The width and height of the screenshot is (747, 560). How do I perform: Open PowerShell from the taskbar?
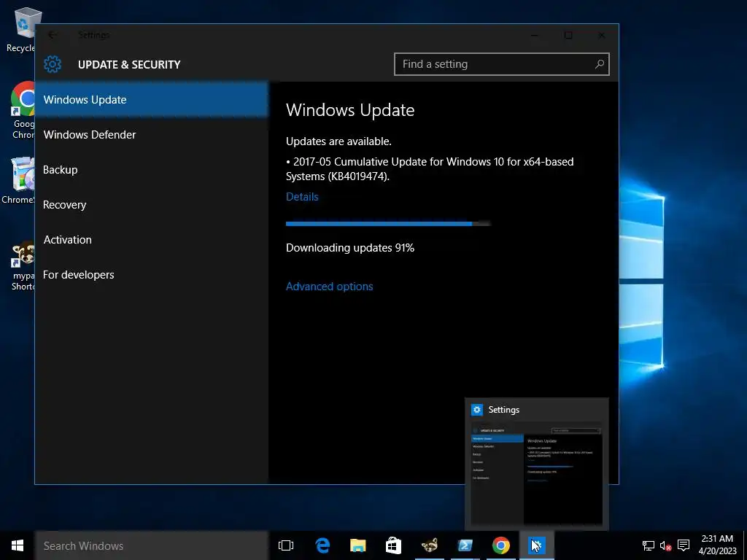(465, 545)
